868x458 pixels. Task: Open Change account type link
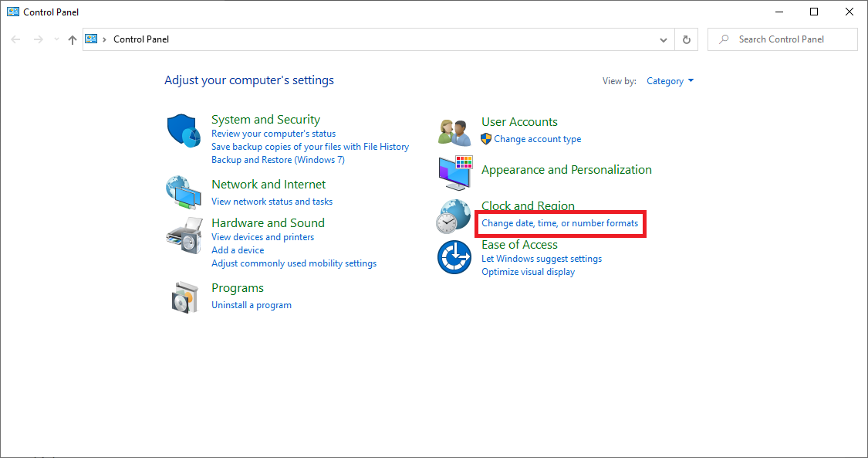[x=537, y=139]
